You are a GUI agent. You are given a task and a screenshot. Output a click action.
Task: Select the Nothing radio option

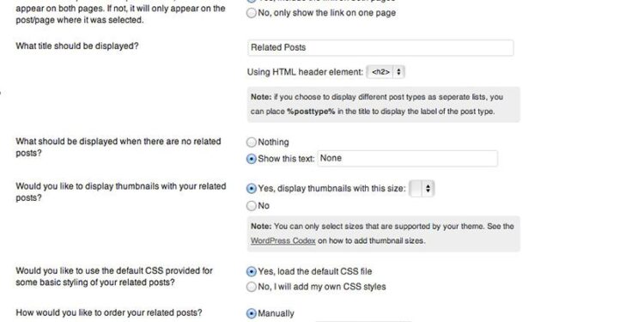(x=252, y=143)
